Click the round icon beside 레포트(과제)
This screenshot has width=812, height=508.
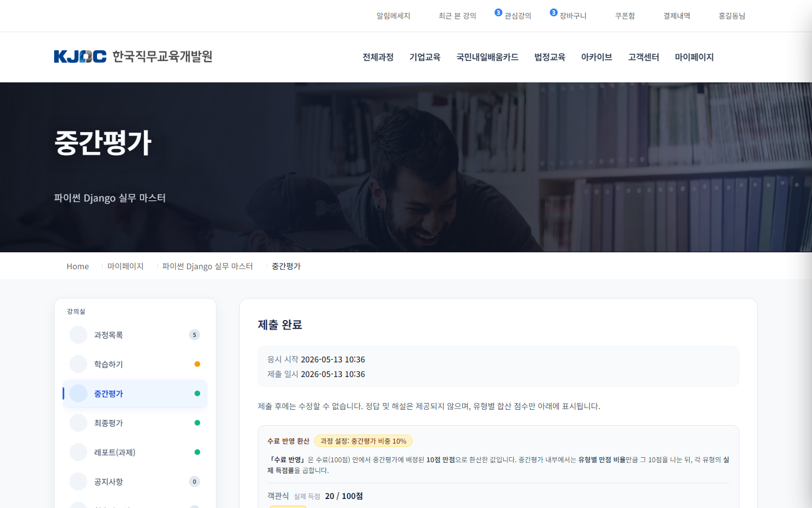[x=78, y=452]
